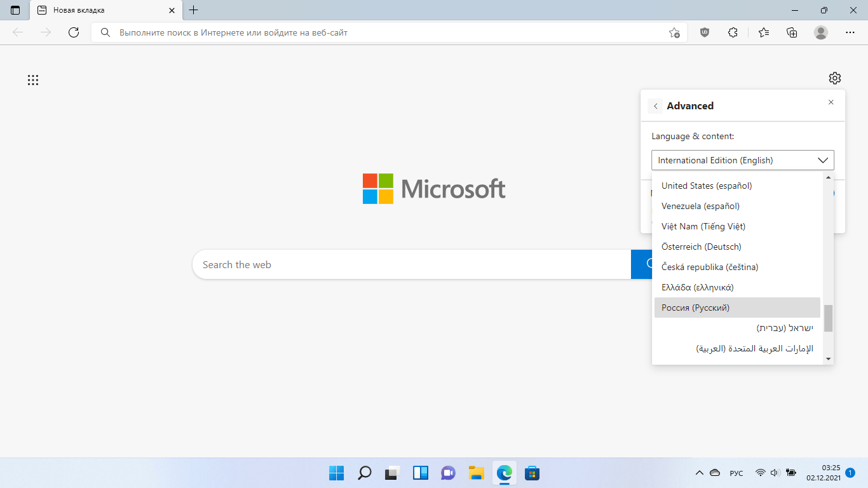Select United States (español) option
Viewport: 868px width, 488px height.
pyautogui.click(x=737, y=186)
